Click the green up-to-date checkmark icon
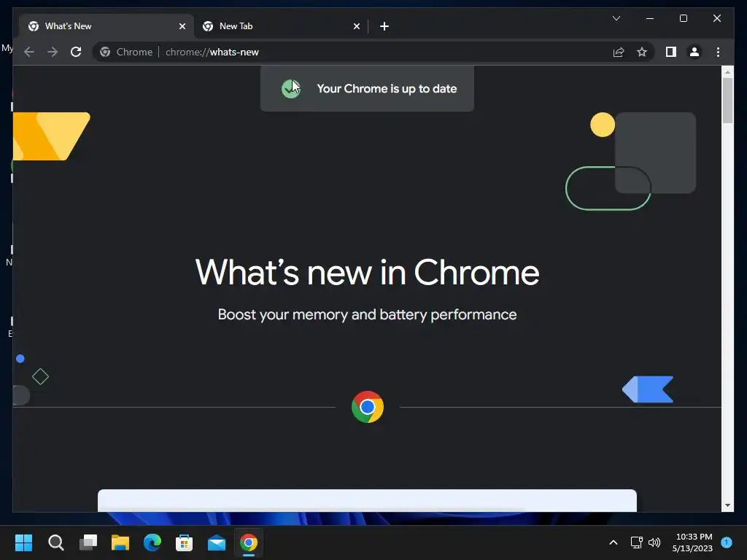Screen dimensions: 747x560 [290, 88]
